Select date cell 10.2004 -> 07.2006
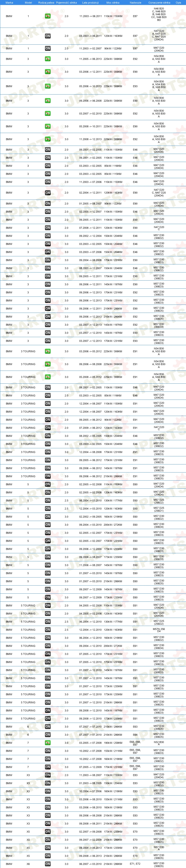The width and height of the screenshot is (186, 868). pos(90,791)
